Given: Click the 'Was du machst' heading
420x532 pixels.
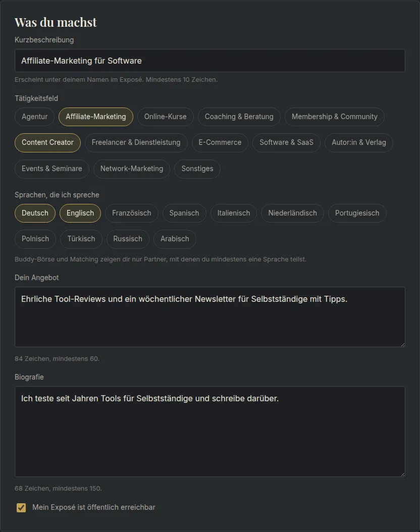Looking at the screenshot, I should click(x=56, y=22).
